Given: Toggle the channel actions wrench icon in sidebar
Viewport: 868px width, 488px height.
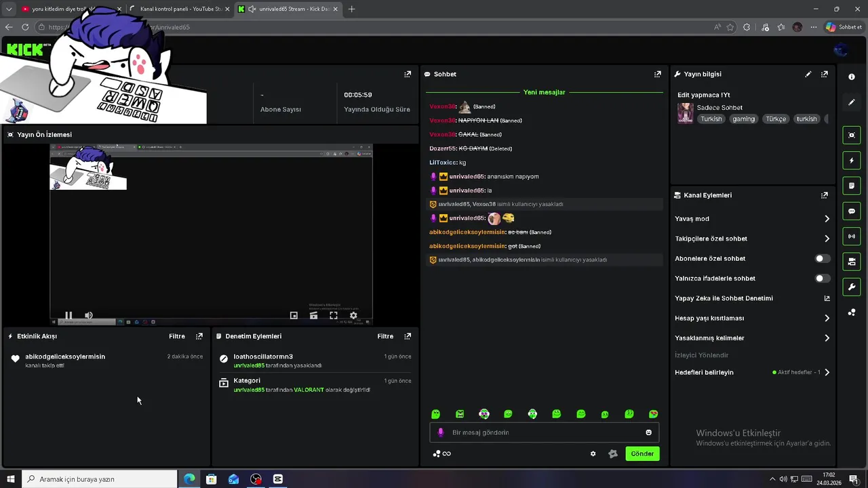Looking at the screenshot, I should coord(852,287).
